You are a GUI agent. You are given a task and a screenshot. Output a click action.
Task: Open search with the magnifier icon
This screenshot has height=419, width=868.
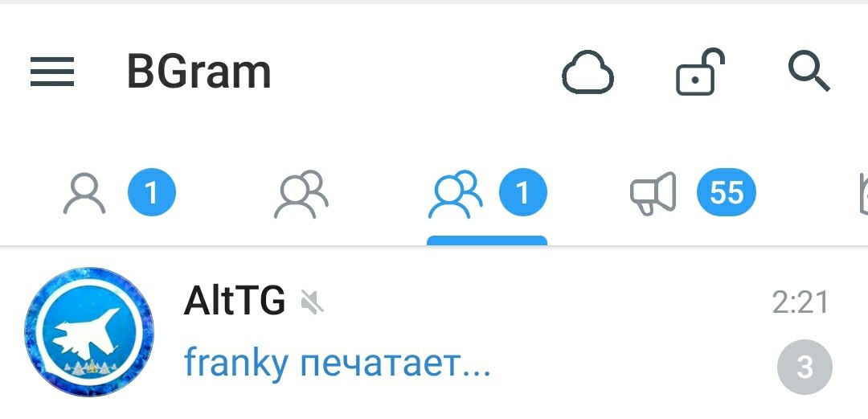(x=809, y=71)
